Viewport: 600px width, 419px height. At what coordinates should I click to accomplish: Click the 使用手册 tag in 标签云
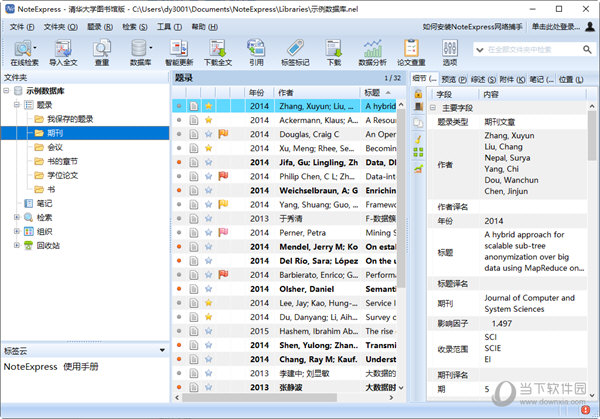pyautogui.click(x=81, y=367)
